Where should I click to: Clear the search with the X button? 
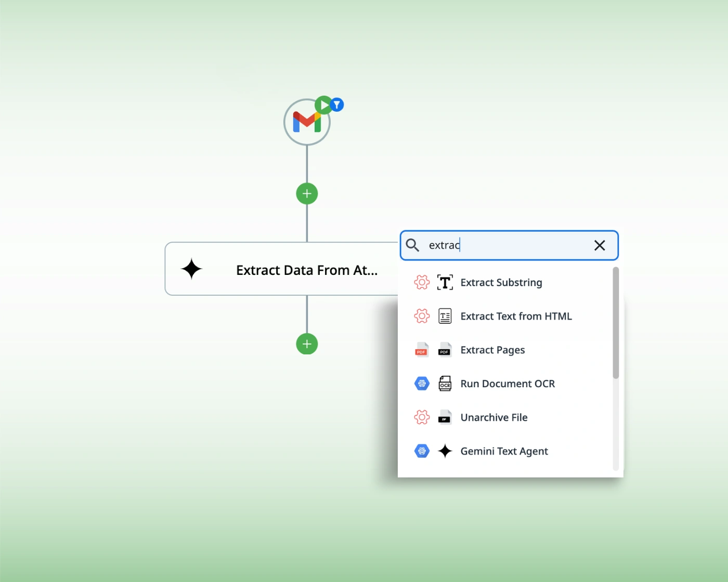[600, 245]
